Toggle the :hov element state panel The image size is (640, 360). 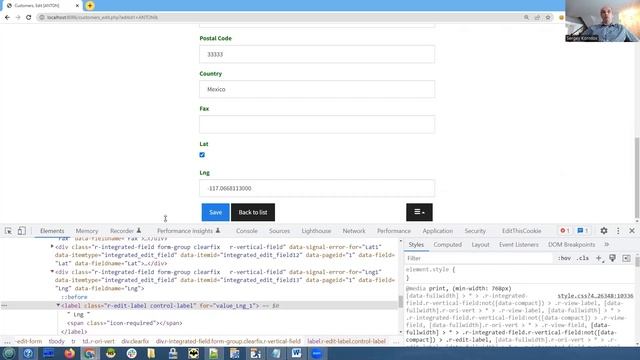(564, 258)
